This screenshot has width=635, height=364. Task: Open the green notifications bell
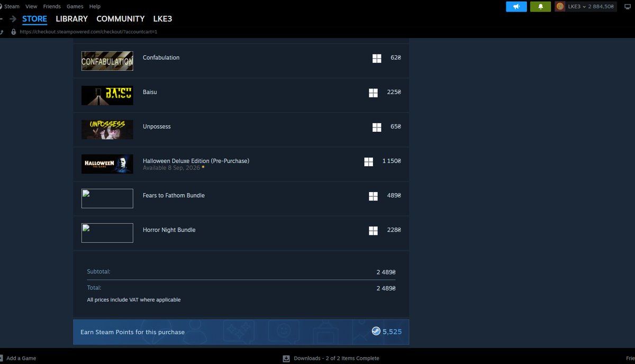[540, 6]
